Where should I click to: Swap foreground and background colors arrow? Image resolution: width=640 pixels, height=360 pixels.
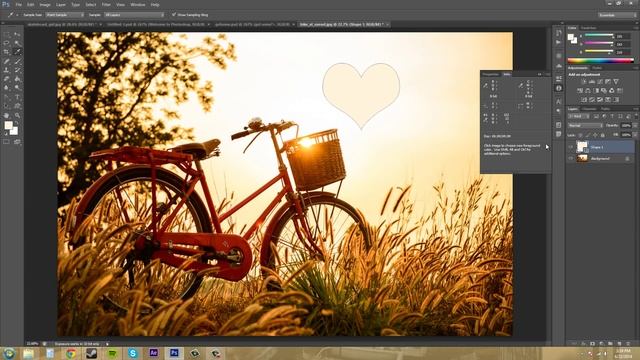pyautogui.click(x=16, y=123)
